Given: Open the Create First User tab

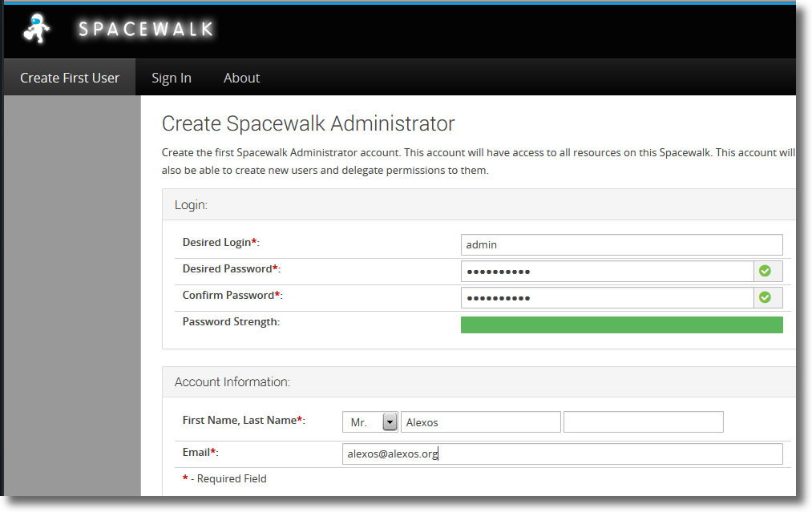Looking at the screenshot, I should click(x=70, y=78).
